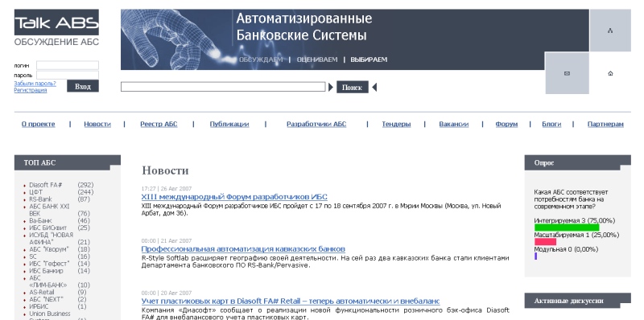Open Учет пластиковых карт Diasoft article
This screenshot has width=644, height=320.
(x=291, y=302)
